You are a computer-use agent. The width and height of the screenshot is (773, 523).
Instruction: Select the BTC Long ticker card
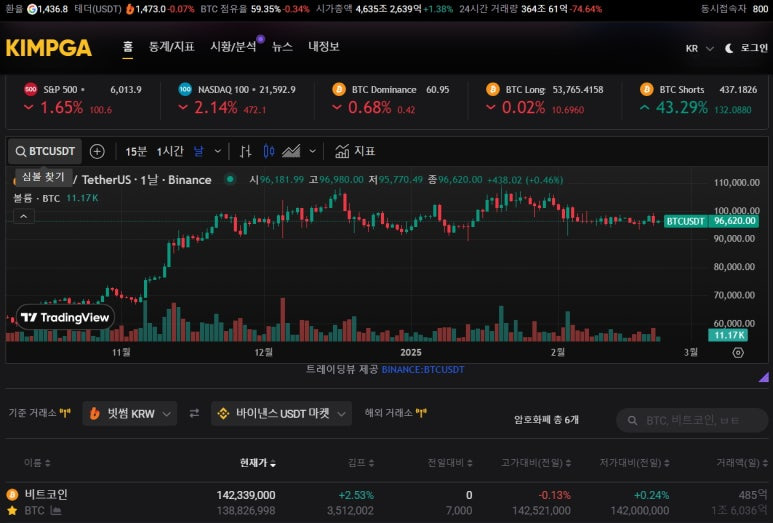545,99
